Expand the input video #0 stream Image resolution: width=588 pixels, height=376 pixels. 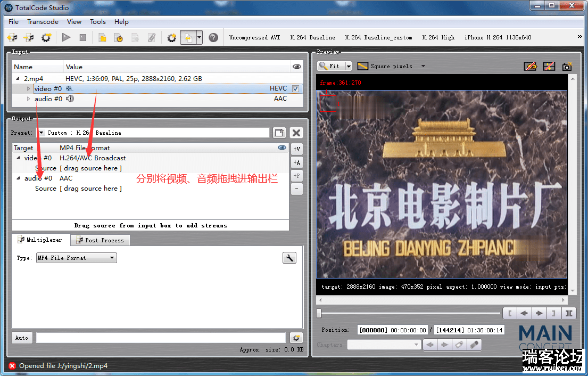pos(28,88)
